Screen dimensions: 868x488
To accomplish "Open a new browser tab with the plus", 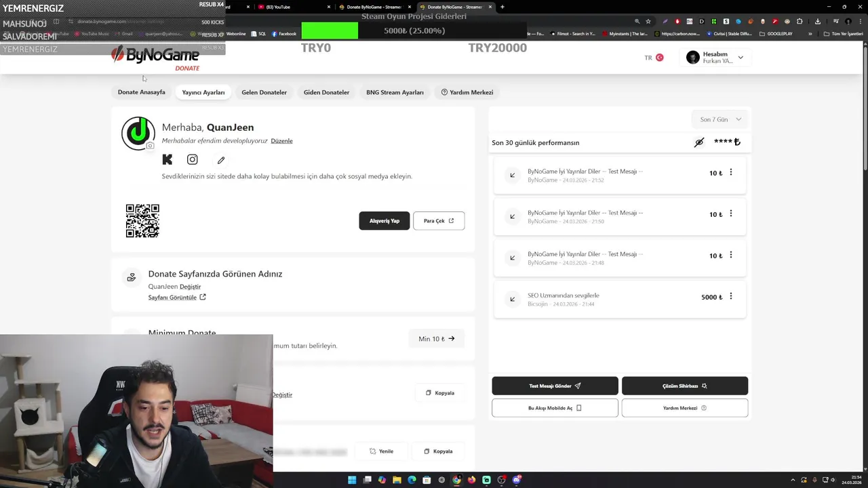I will [x=502, y=7].
